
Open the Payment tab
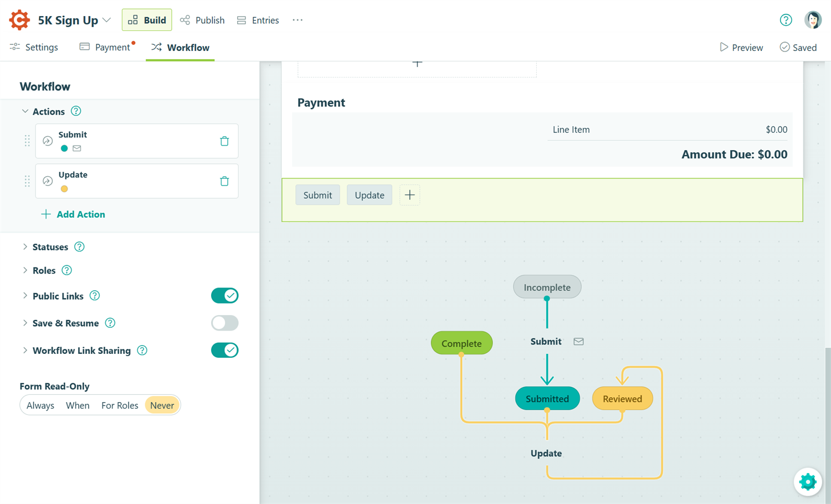point(105,47)
